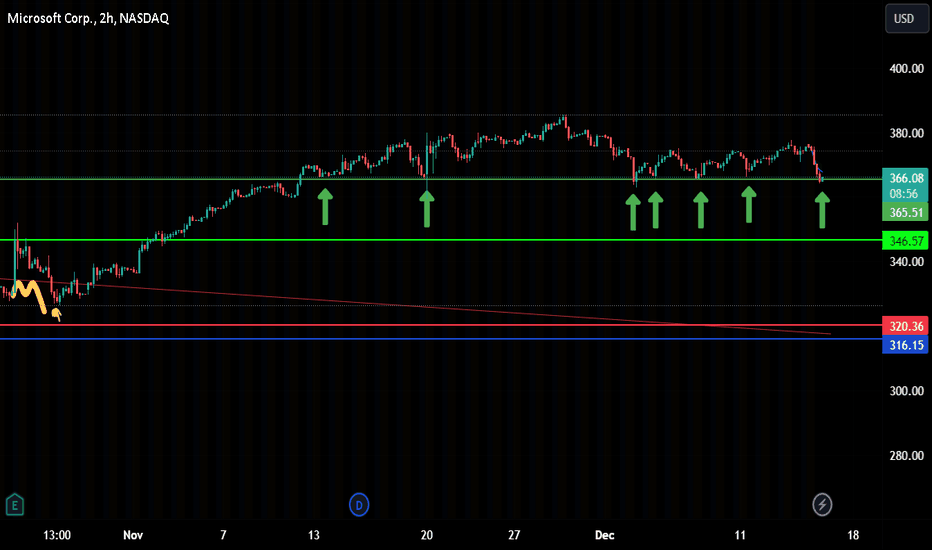Click the Dec date label on time axis

tap(604, 535)
